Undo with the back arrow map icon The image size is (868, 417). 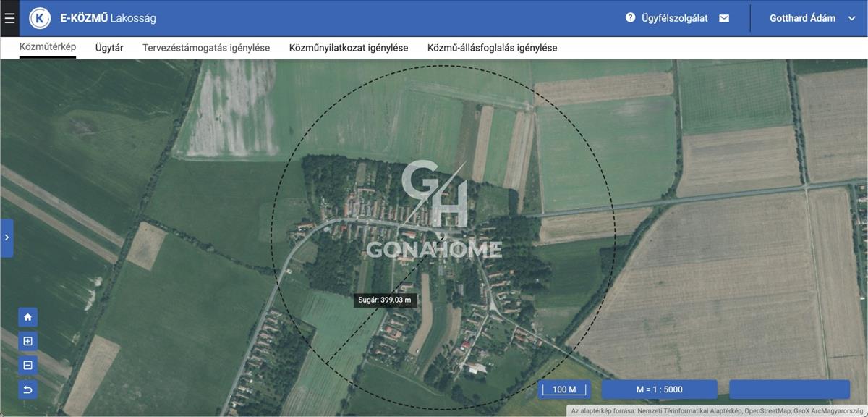coord(27,390)
